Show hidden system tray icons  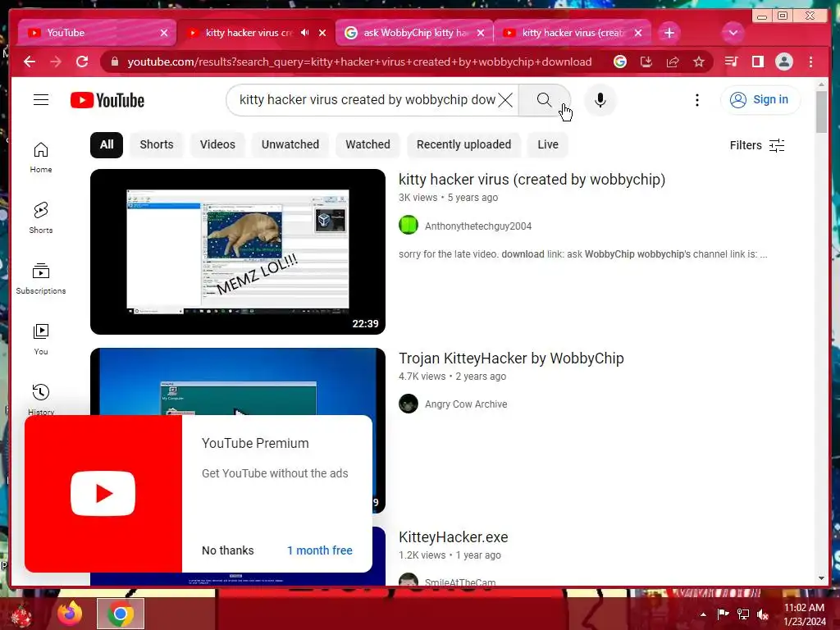pos(703,614)
